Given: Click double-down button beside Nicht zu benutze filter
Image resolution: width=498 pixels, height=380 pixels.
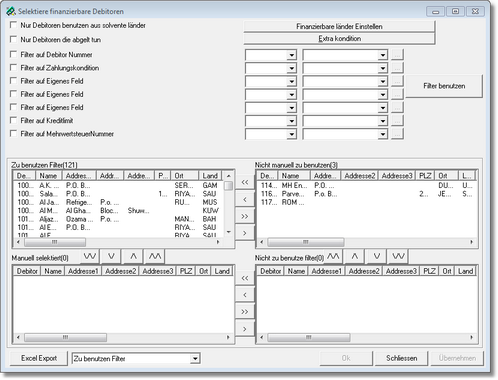Looking at the screenshot, I should (398, 256).
